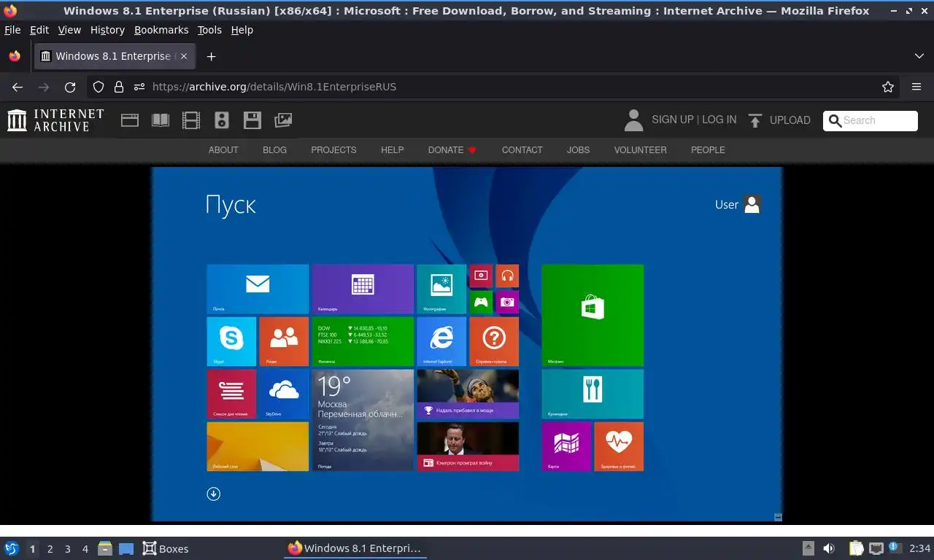Reload the current page

point(70,87)
